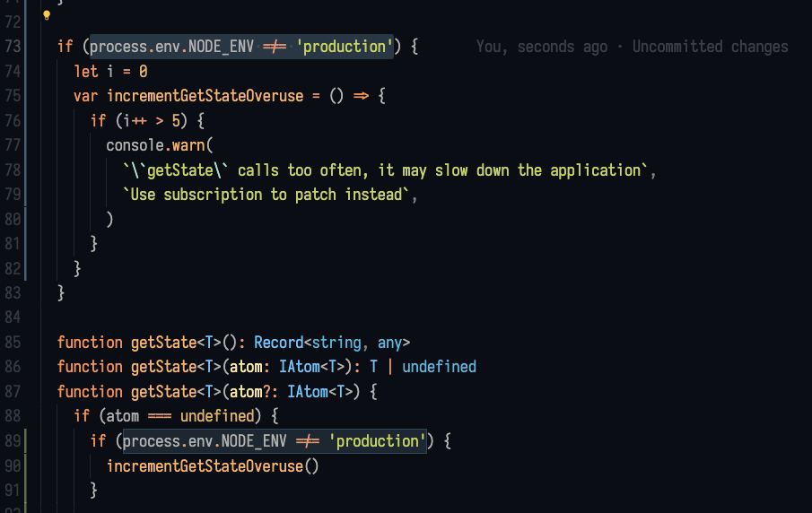The height and width of the screenshot is (513, 812).
Task: Click line number 78 in gutter
Action: tap(13, 170)
